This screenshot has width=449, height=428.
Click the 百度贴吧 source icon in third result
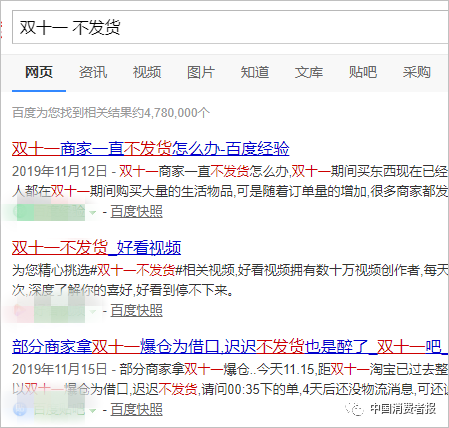[x=20, y=409]
